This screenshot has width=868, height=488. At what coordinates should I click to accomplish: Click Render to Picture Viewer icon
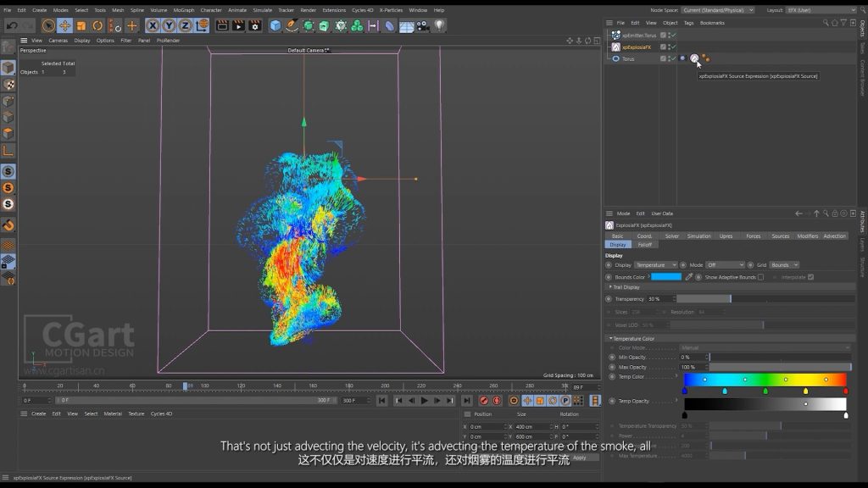tap(238, 25)
